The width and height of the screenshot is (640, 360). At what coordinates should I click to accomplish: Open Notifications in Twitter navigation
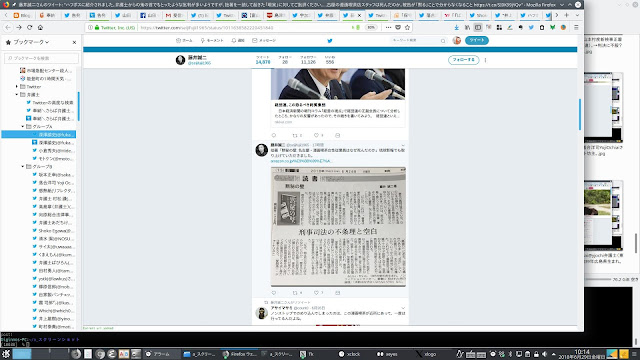[238, 40]
